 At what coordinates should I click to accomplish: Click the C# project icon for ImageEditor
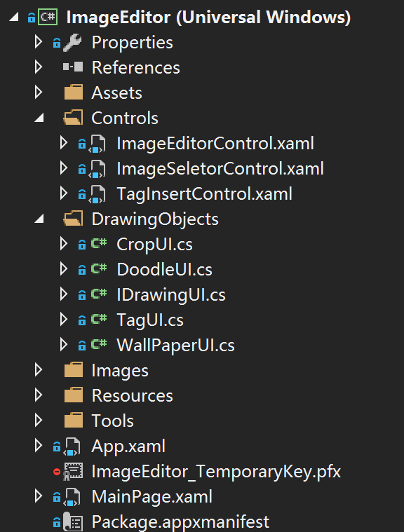pyautogui.click(x=48, y=18)
